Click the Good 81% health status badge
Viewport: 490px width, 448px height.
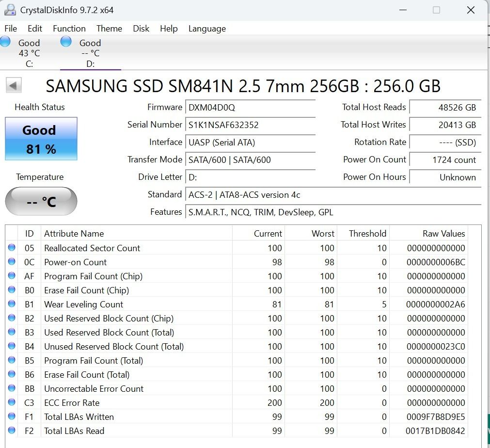pyautogui.click(x=41, y=138)
